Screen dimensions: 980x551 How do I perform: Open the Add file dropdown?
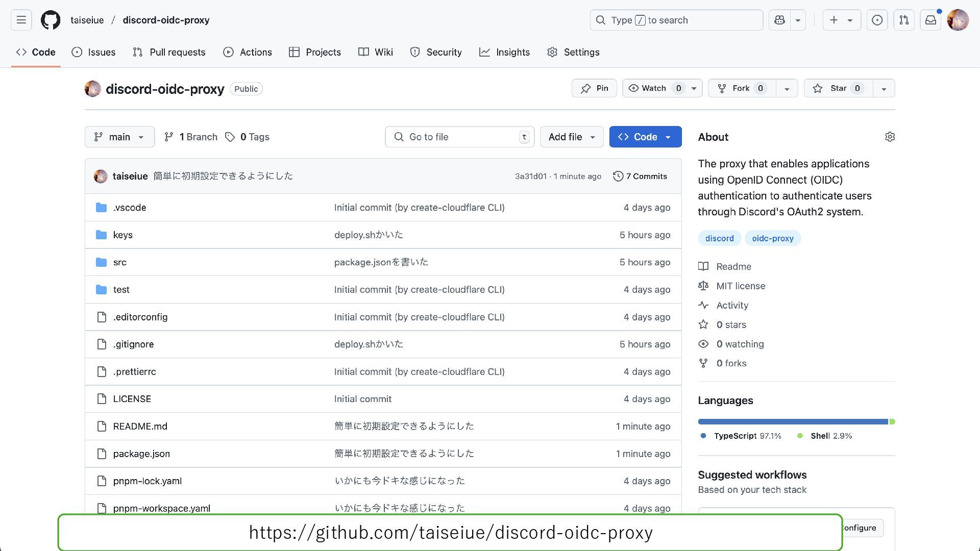571,137
